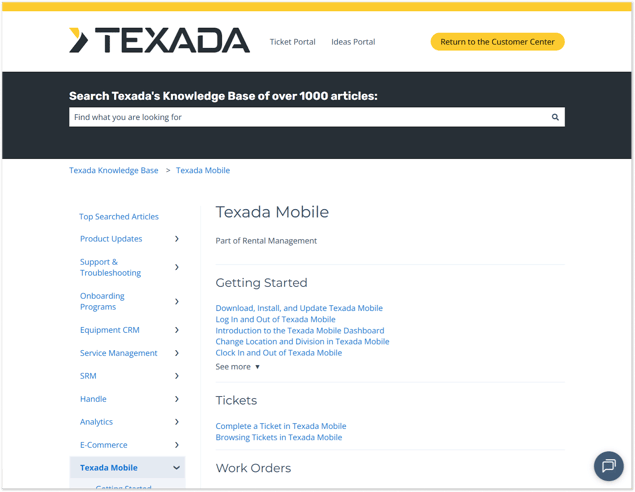Image resolution: width=635 pixels, height=492 pixels.
Task: Open Complete a Ticket in Texada Mobile
Action: pyautogui.click(x=281, y=426)
